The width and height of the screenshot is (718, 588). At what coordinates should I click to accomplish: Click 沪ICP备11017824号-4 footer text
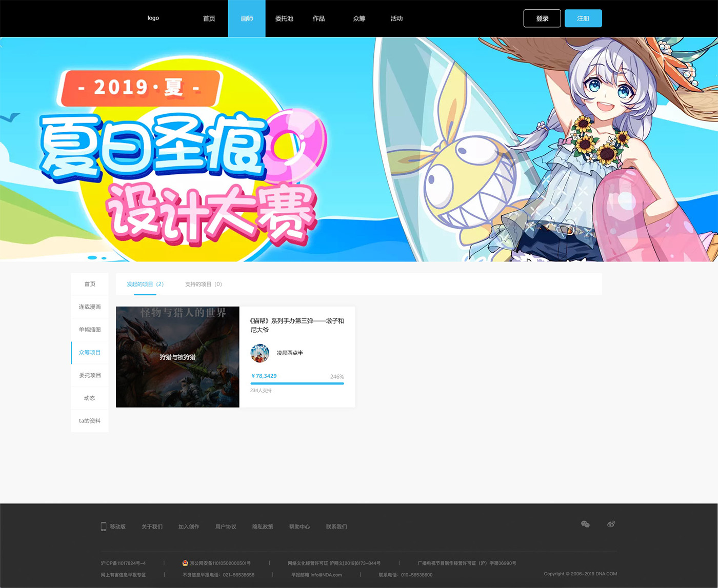tap(123, 563)
